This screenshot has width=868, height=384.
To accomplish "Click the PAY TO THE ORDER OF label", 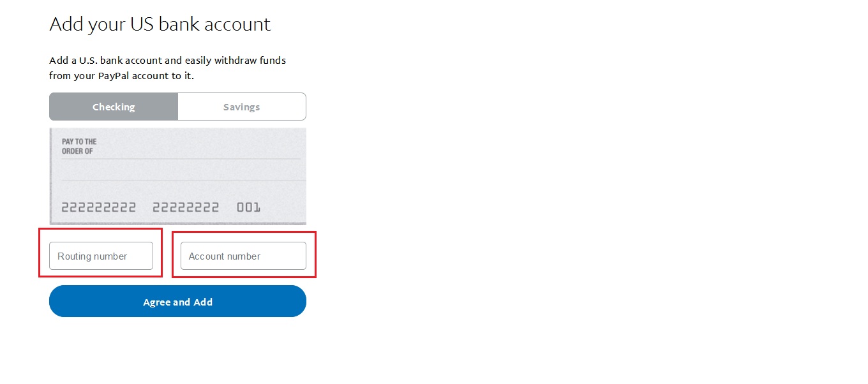I will click(x=79, y=146).
